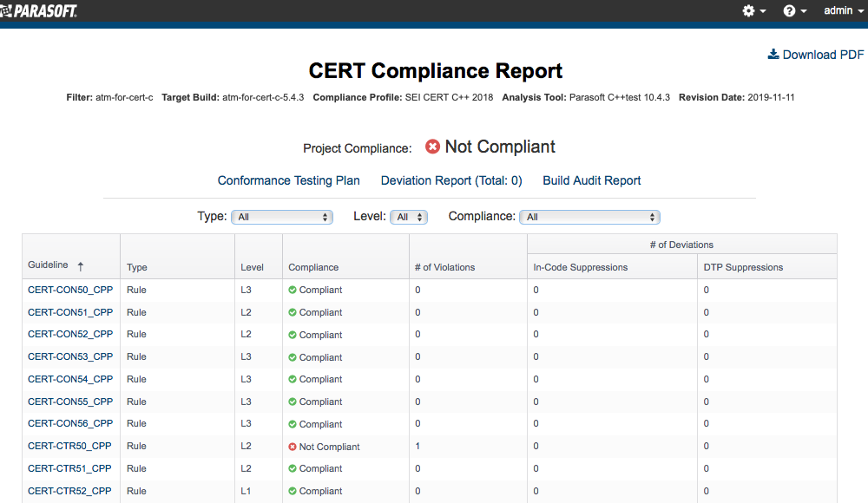
Task: Open guideline CERT-CON55_CPP
Action: point(70,402)
